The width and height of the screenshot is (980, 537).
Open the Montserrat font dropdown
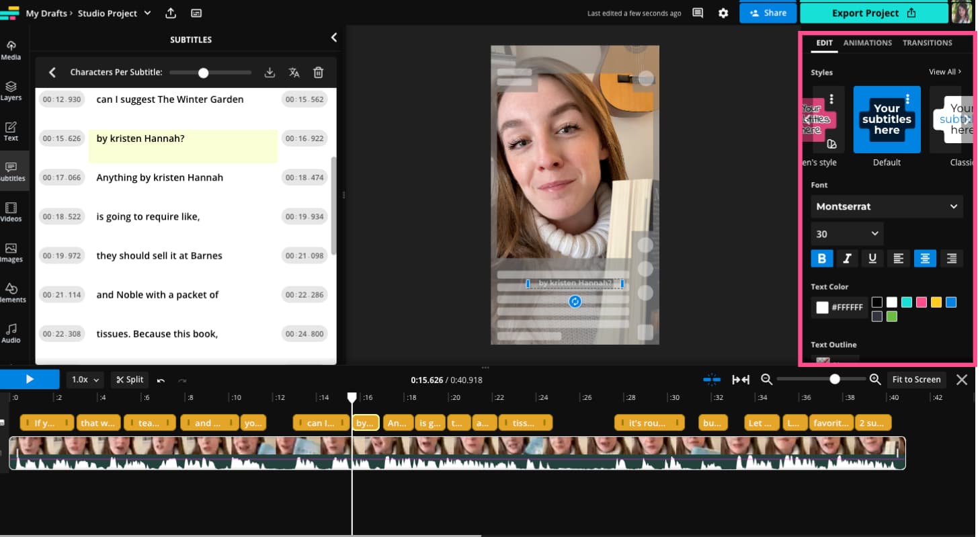(x=887, y=206)
